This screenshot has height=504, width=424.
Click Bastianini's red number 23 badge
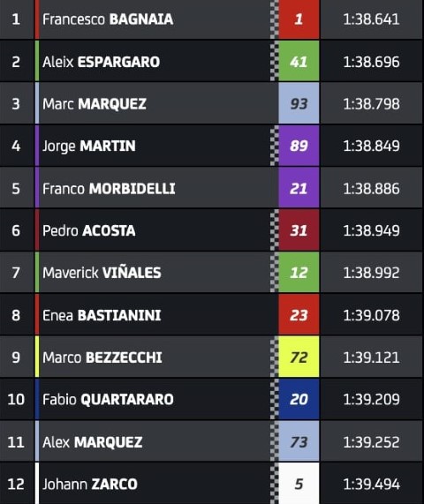(x=299, y=315)
